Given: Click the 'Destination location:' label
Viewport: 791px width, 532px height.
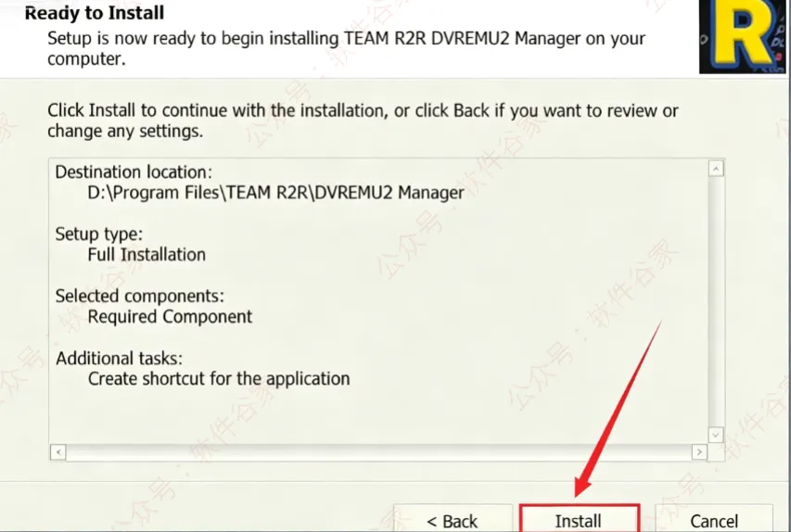Looking at the screenshot, I should pyautogui.click(x=134, y=172).
